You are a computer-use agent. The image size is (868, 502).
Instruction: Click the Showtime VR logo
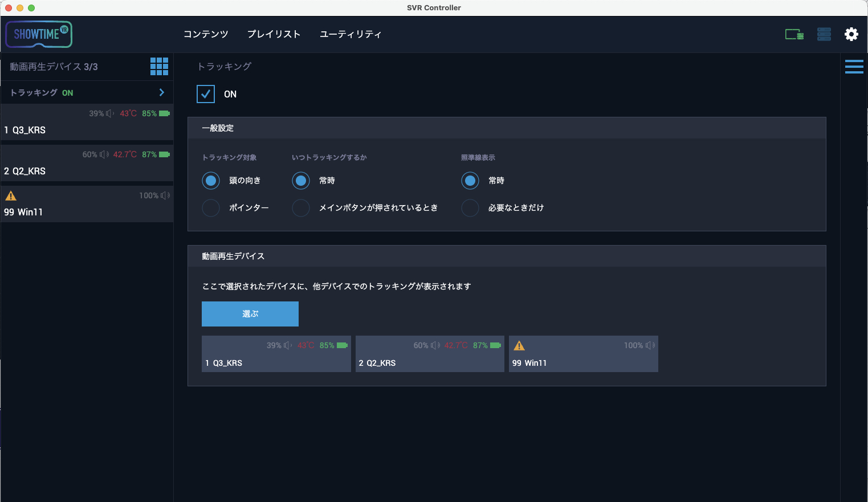pyautogui.click(x=39, y=34)
